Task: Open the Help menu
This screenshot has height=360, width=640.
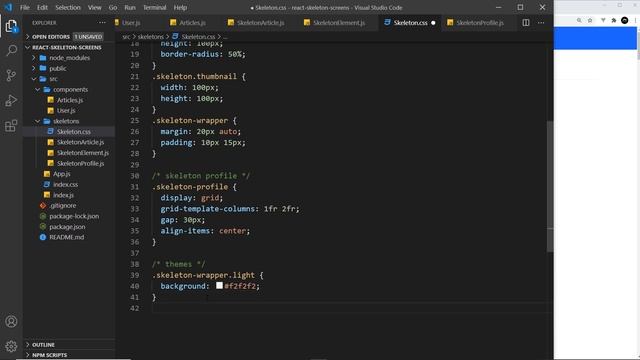Action: [180, 7]
